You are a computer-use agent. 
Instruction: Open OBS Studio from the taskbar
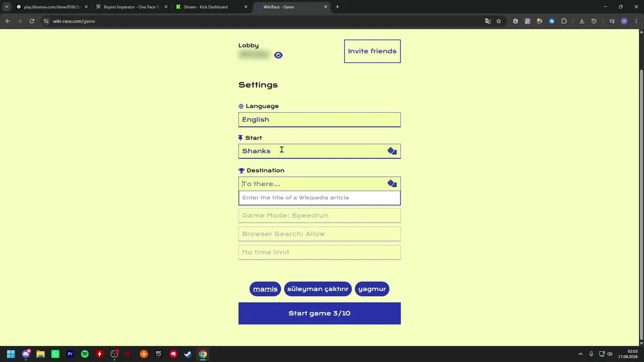[x=114, y=354]
